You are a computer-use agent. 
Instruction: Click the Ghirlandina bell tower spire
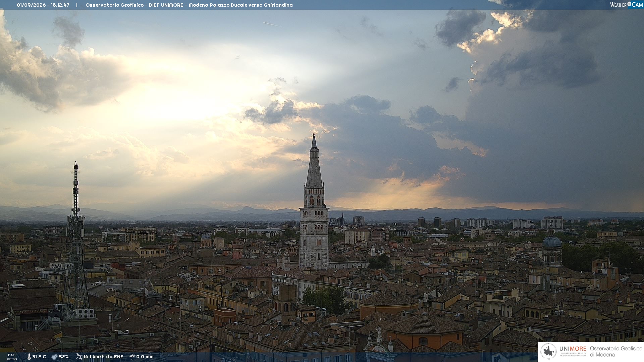point(314,160)
